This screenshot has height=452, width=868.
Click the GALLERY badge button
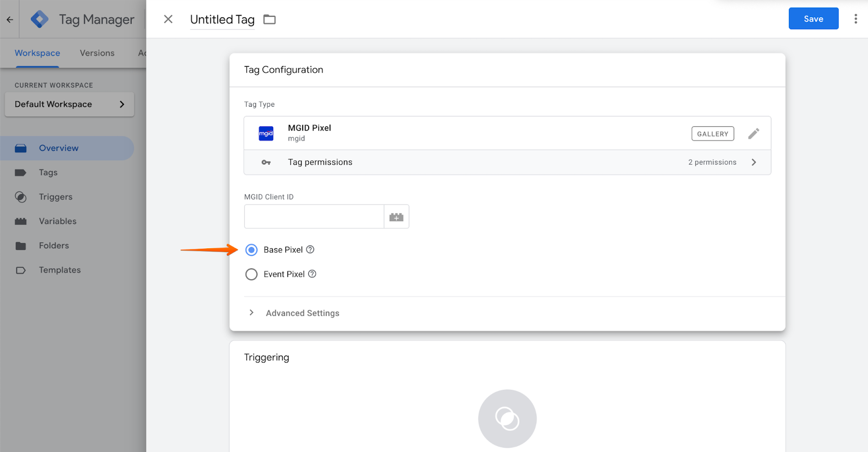(x=712, y=134)
